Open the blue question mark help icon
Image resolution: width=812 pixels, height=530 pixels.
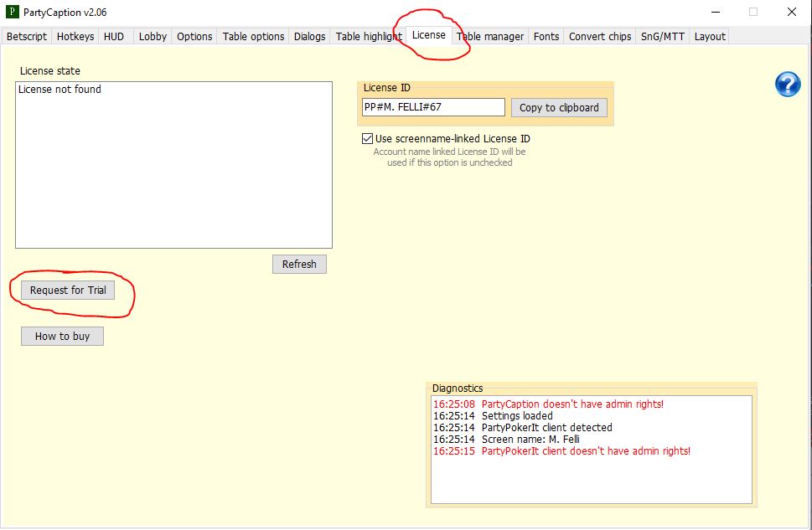click(788, 84)
